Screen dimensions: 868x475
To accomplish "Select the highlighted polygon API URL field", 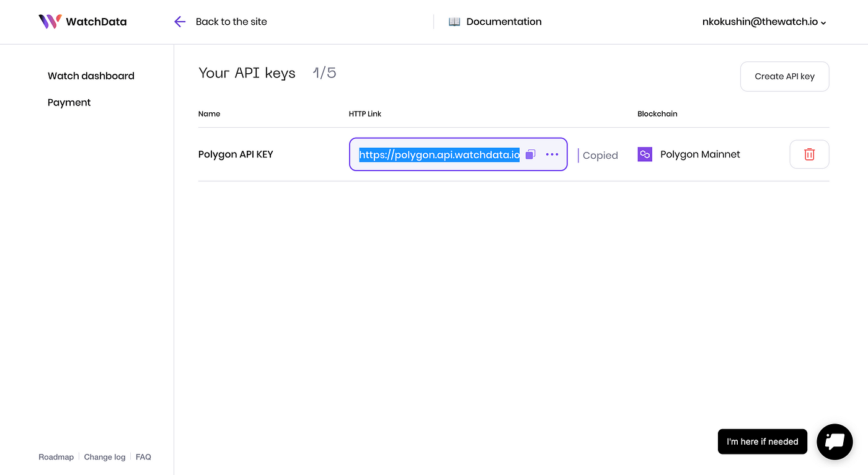I will (439, 154).
